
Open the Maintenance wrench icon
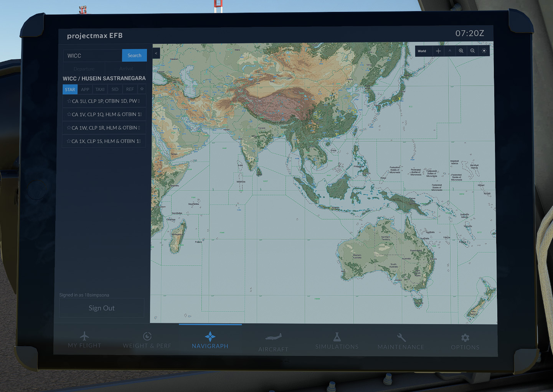[401, 338]
